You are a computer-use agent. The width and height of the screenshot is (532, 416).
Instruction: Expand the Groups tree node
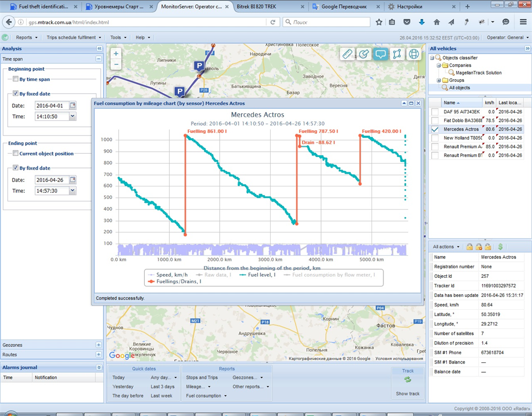[x=439, y=80]
